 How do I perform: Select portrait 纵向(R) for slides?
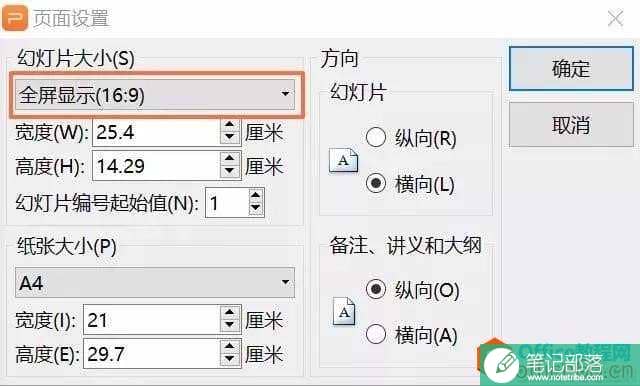pyautogui.click(x=411, y=138)
